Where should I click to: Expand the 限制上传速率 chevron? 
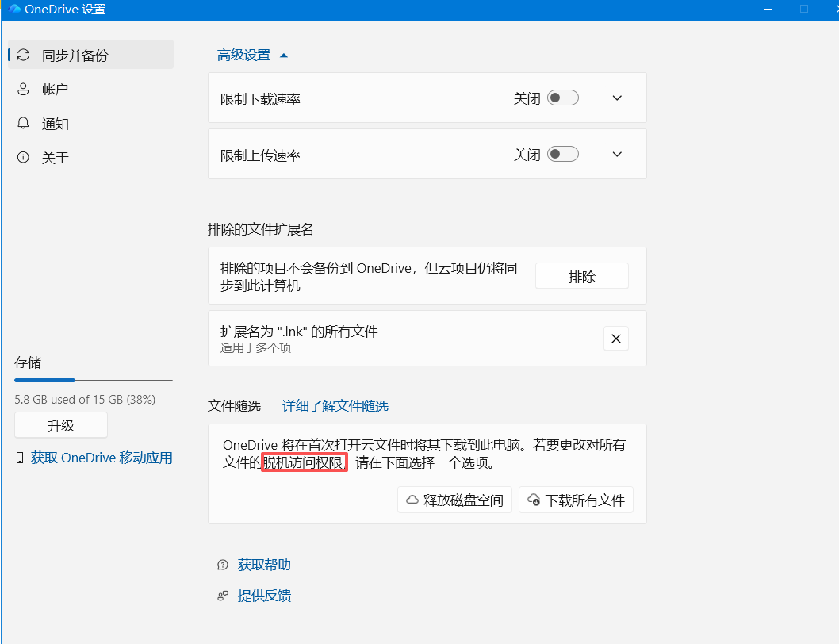coord(617,154)
